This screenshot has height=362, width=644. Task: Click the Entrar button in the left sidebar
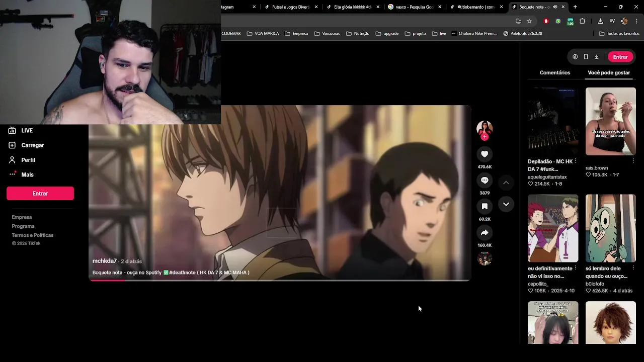pyautogui.click(x=40, y=194)
